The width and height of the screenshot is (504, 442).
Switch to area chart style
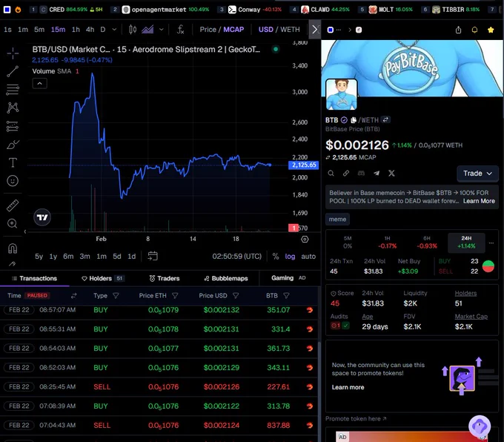[x=147, y=30]
